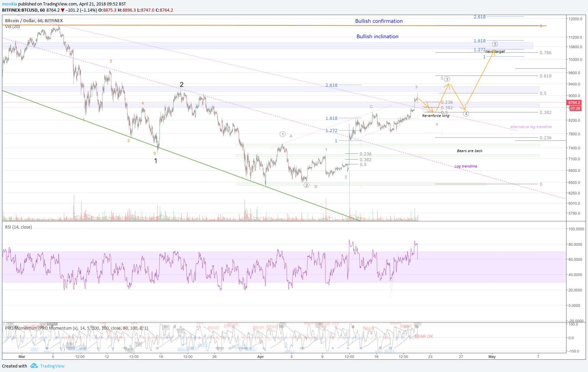588x372 pixels.
Task: Click the Next target annotation
Action: 495,52
